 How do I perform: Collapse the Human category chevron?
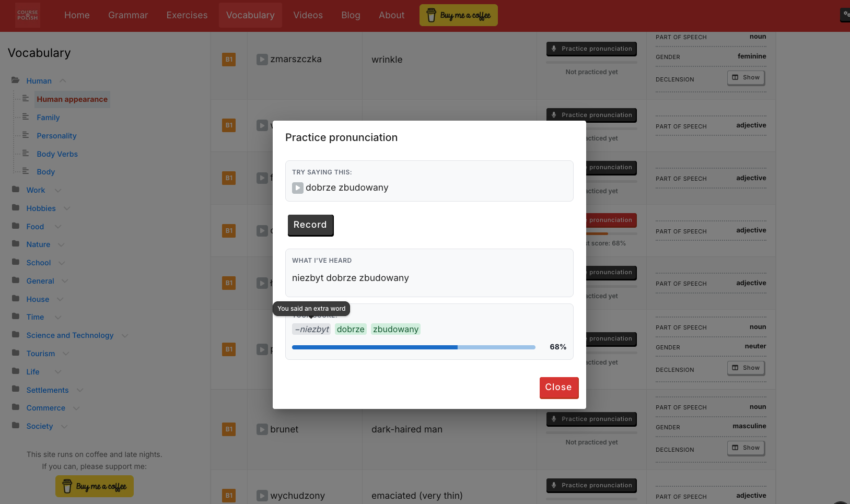point(63,81)
